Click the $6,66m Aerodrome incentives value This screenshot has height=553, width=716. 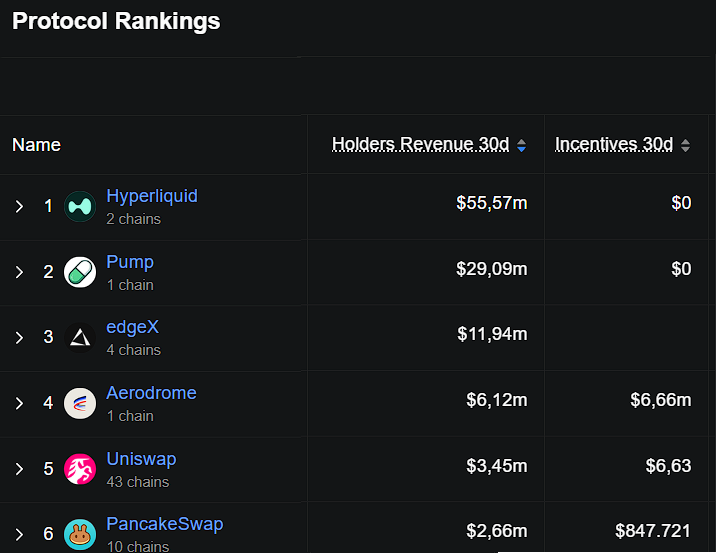click(661, 400)
